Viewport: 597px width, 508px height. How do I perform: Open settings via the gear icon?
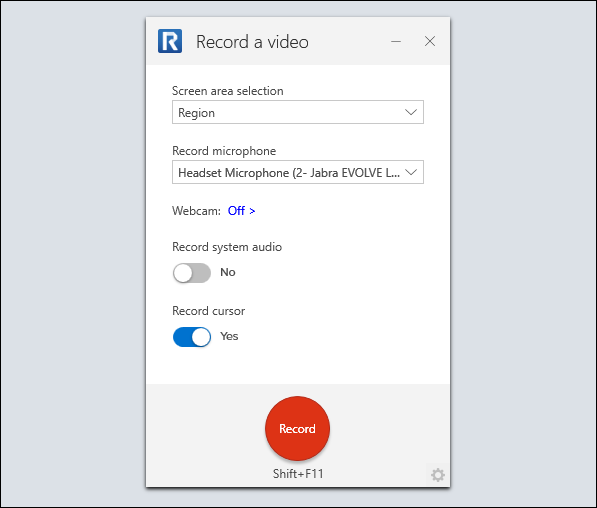click(437, 475)
